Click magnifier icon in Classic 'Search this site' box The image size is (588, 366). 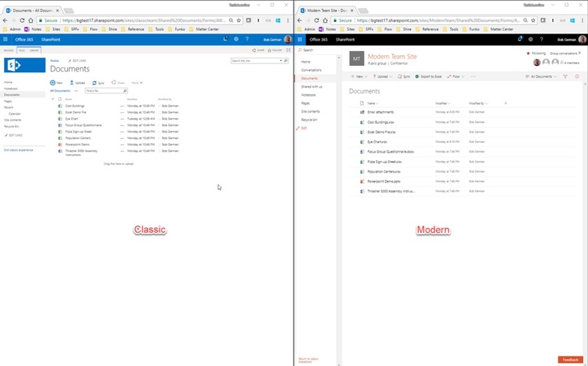[x=286, y=61]
